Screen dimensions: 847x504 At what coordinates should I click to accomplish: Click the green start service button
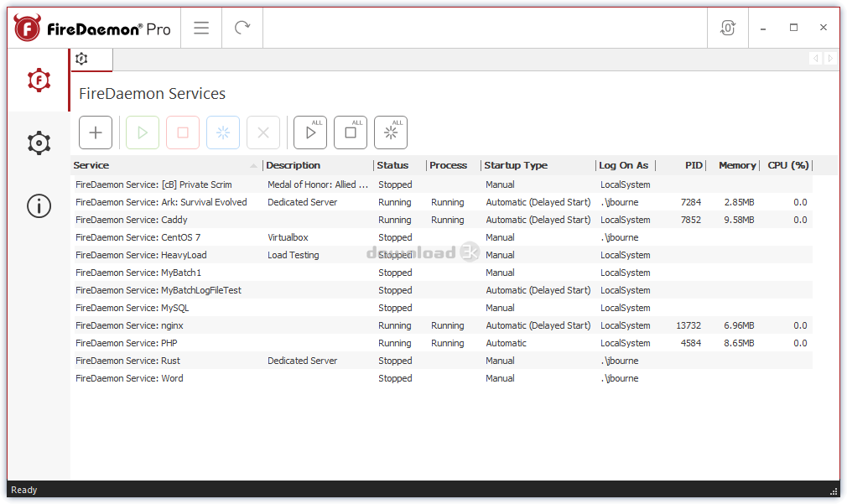coord(143,132)
